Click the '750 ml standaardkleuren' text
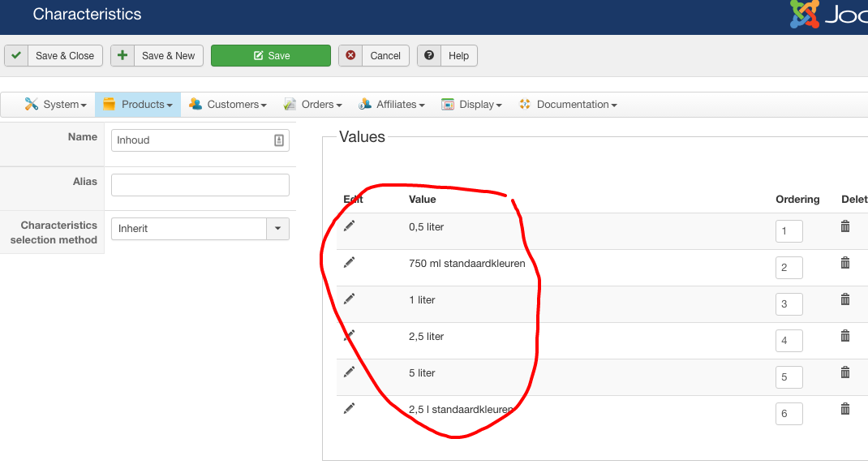 tap(466, 264)
